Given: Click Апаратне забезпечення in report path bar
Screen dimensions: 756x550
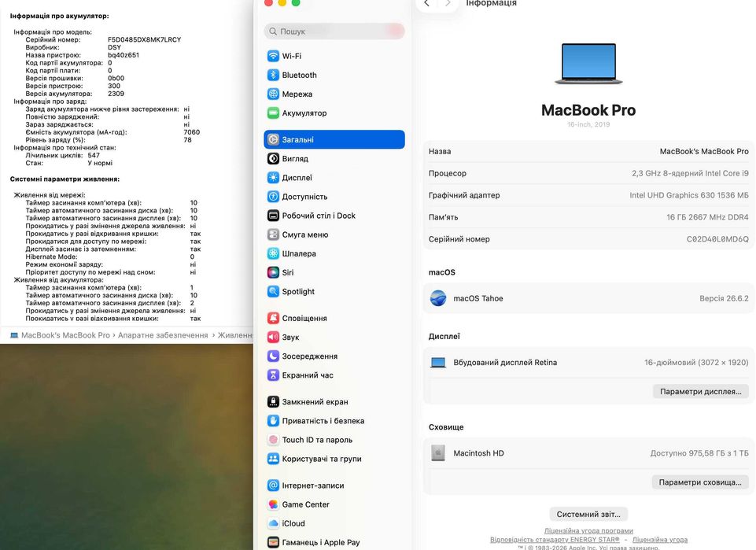Looking at the screenshot, I should click(x=163, y=335).
